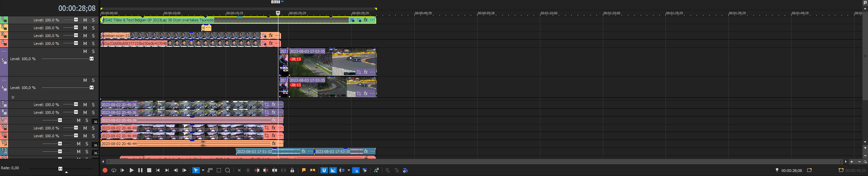Click the track 5 Level slider handle
The height and width of the screenshot is (176, 868).
click(x=91, y=59)
